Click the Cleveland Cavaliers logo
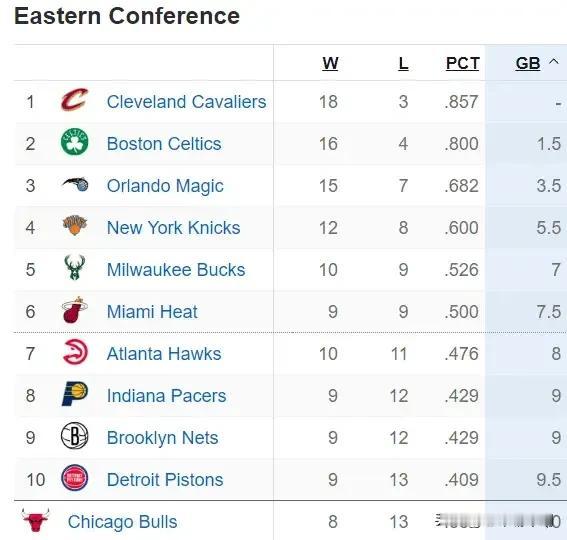The width and height of the screenshot is (567, 540). [75, 99]
